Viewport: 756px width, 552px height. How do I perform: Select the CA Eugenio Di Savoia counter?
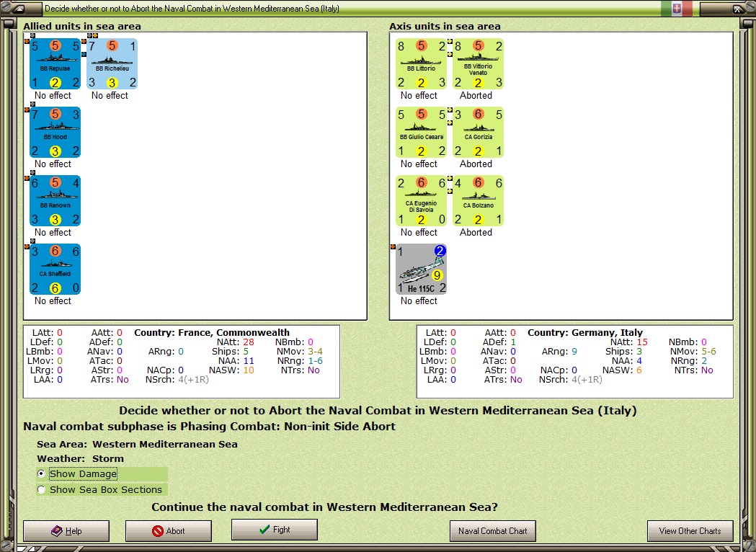tap(422, 201)
